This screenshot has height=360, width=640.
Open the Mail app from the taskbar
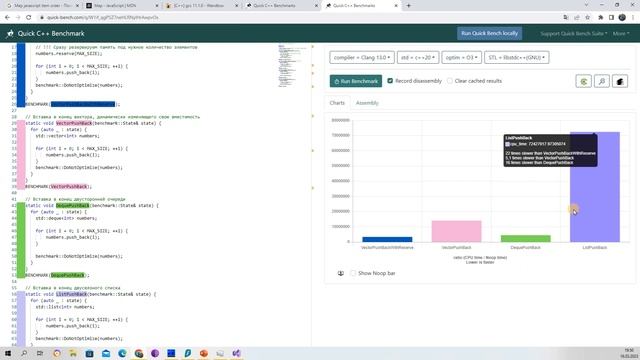(106, 353)
